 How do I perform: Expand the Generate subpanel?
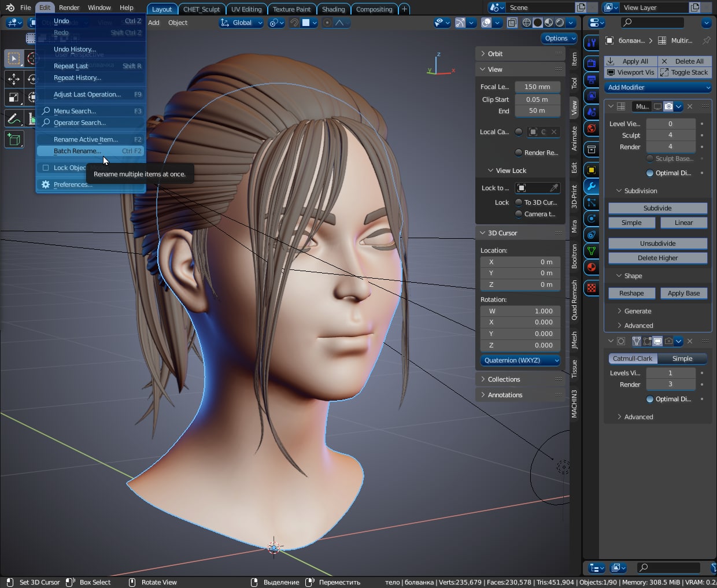click(638, 311)
